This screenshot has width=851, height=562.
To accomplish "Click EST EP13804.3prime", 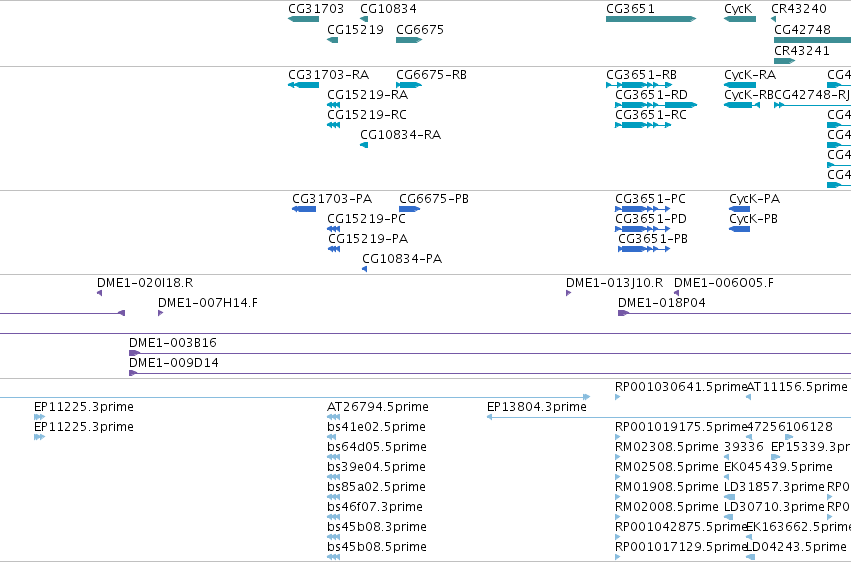I will (x=537, y=407).
